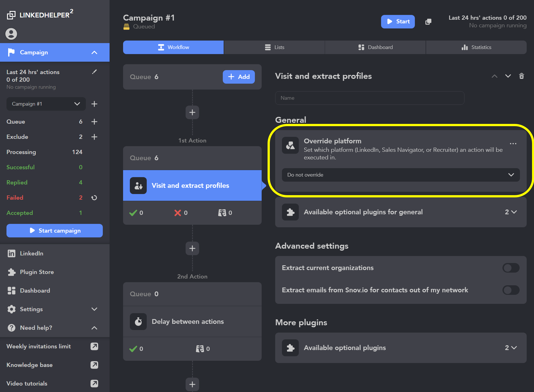Open the Campaign #1 selector dropdown
Image resolution: width=534 pixels, height=392 pixels.
point(46,104)
